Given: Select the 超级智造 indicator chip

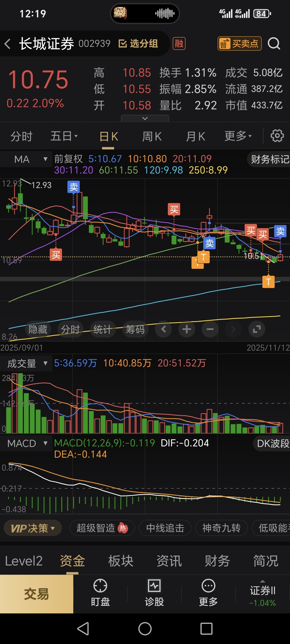Looking at the screenshot, I should point(102,528).
